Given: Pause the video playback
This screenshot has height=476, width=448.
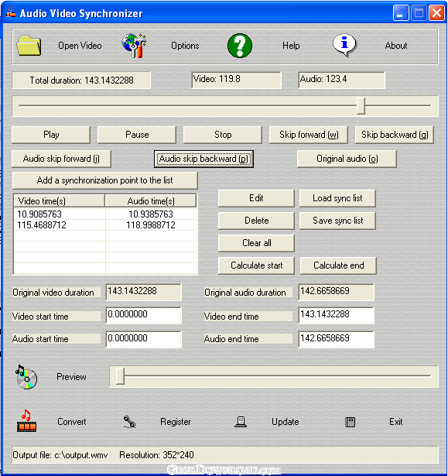Looking at the screenshot, I should point(137,135).
